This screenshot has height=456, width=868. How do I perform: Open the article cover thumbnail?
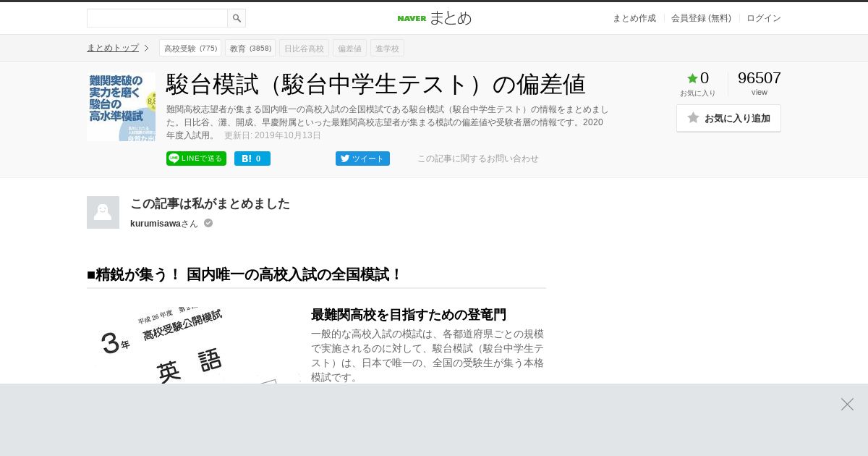pos(121,106)
